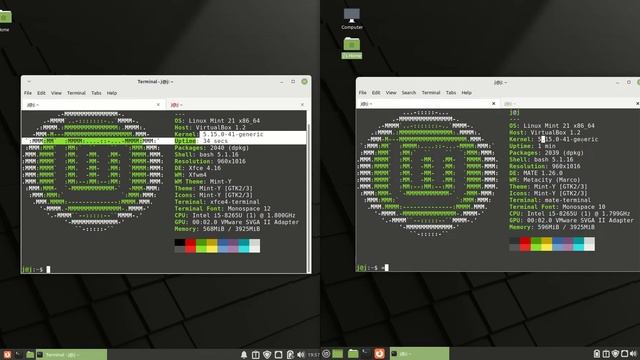640x360 pixels.
Task: Adjust volume via the Xfce tray speaker icon
Action: [301, 355]
